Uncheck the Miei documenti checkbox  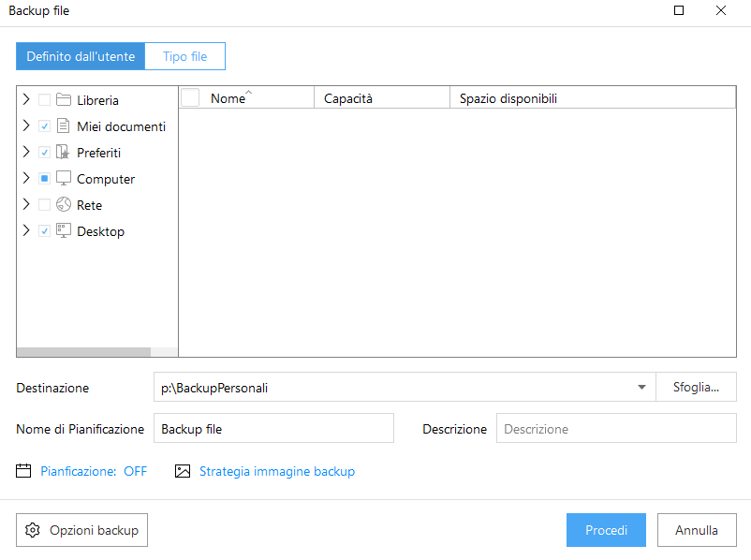click(x=44, y=126)
